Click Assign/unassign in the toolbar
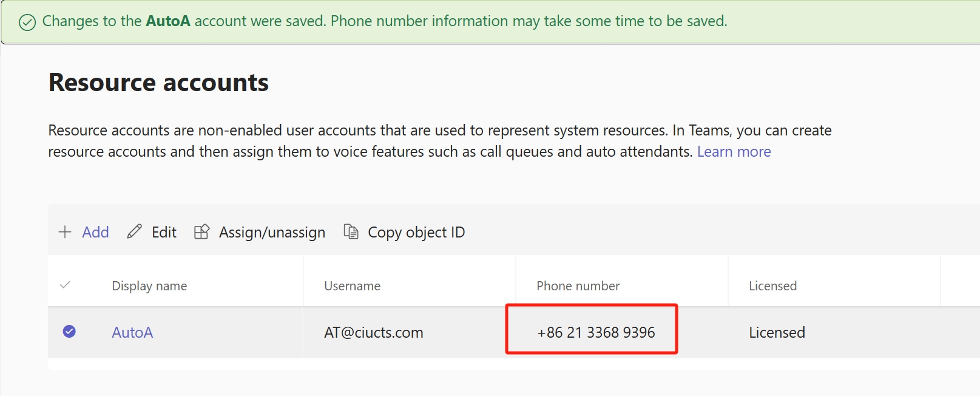Screen dimensions: 980x396 click(x=272, y=233)
